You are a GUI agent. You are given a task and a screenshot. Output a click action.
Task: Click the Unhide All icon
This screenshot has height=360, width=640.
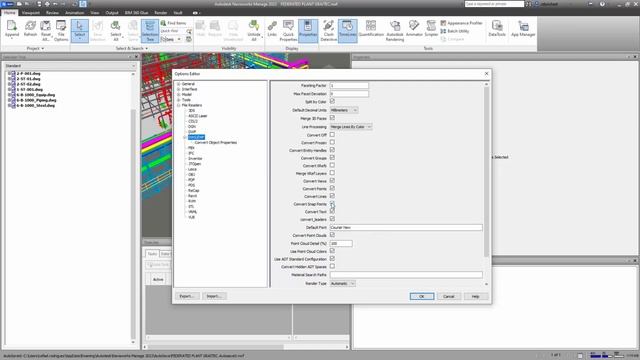[x=254, y=30]
